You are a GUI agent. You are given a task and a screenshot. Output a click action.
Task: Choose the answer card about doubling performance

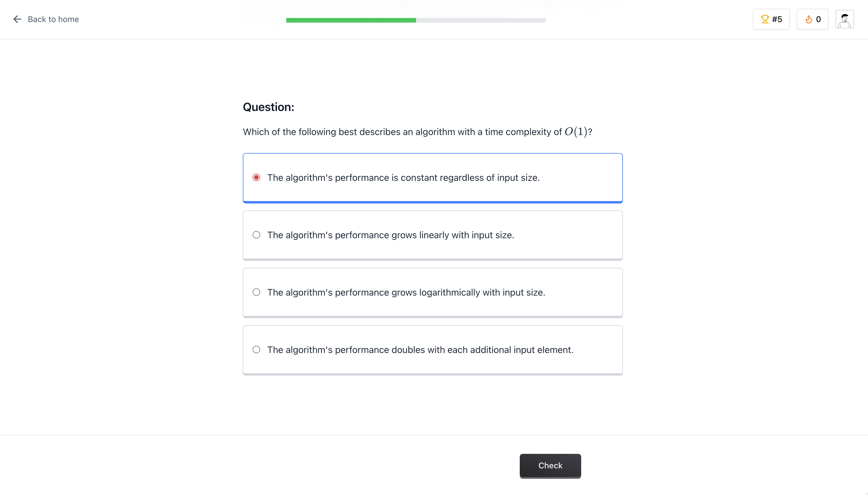(x=432, y=350)
